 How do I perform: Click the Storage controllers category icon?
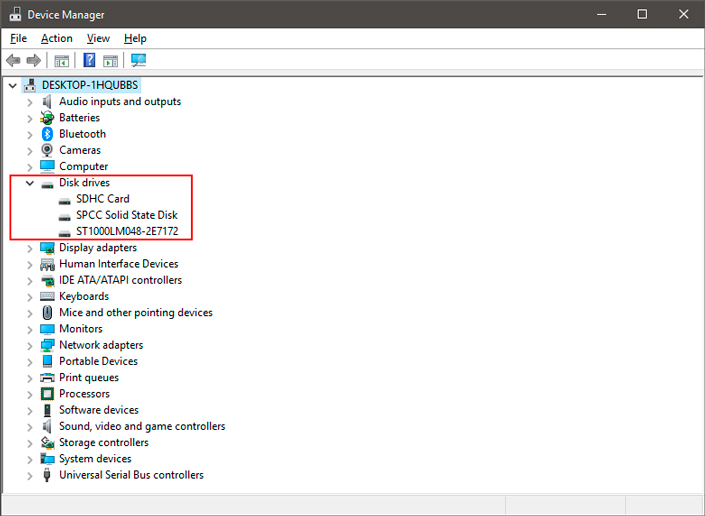[x=47, y=442]
